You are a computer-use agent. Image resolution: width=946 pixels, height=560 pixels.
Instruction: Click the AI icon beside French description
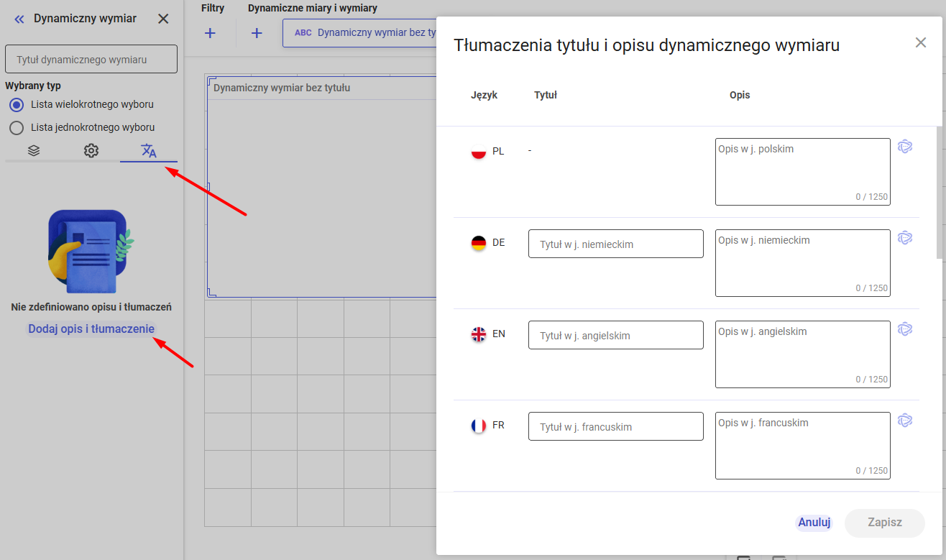905,421
